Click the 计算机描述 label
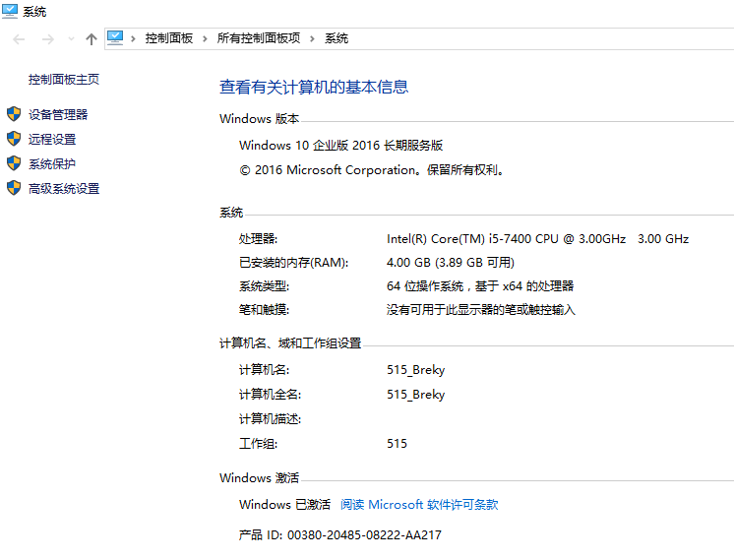This screenshot has width=734, height=560. click(x=271, y=419)
